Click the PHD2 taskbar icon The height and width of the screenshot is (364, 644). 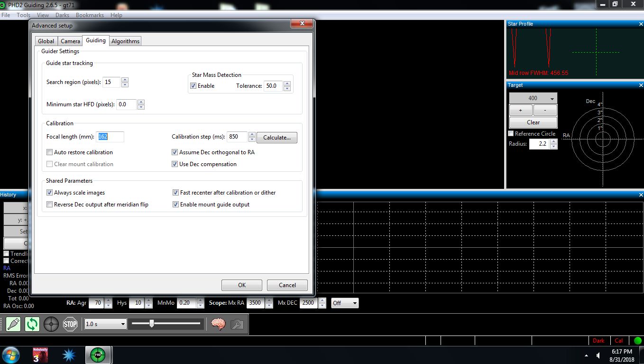point(98,355)
